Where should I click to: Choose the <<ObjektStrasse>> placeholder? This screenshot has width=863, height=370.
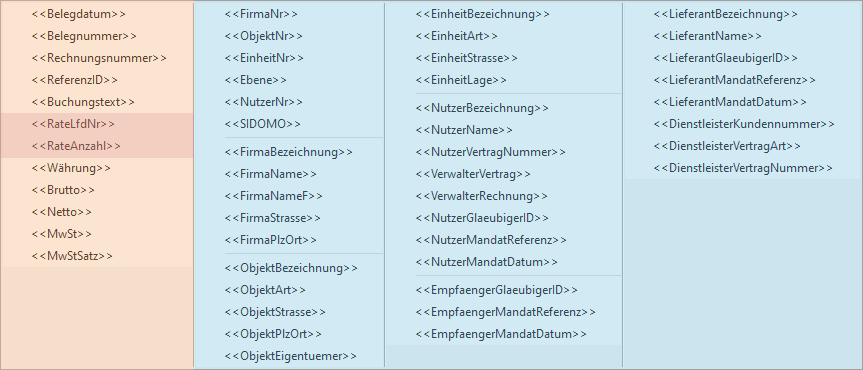pos(275,312)
